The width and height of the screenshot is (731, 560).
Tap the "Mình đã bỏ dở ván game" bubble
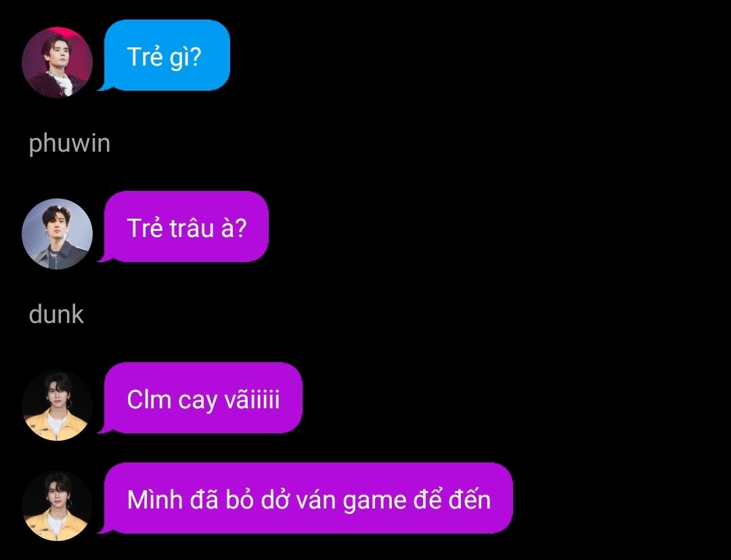click(308, 498)
